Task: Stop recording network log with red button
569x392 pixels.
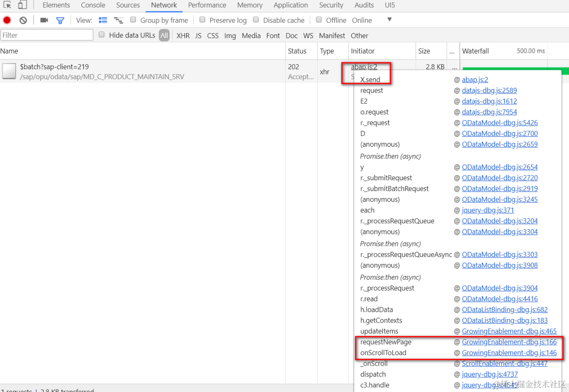Action: [7, 20]
